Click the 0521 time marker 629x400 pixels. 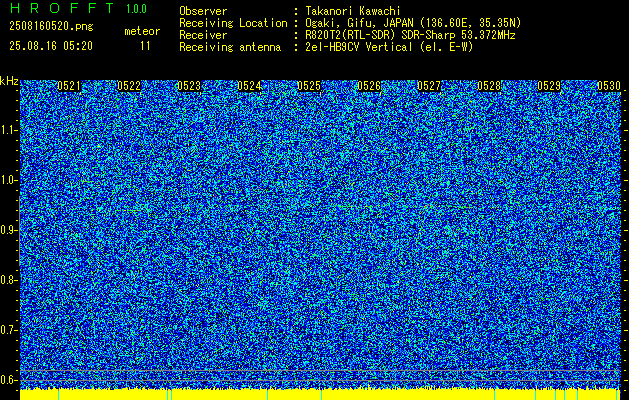click(x=69, y=86)
